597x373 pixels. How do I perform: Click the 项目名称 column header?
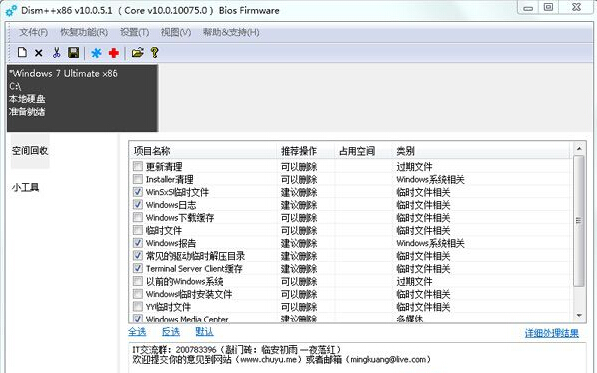click(x=203, y=151)
